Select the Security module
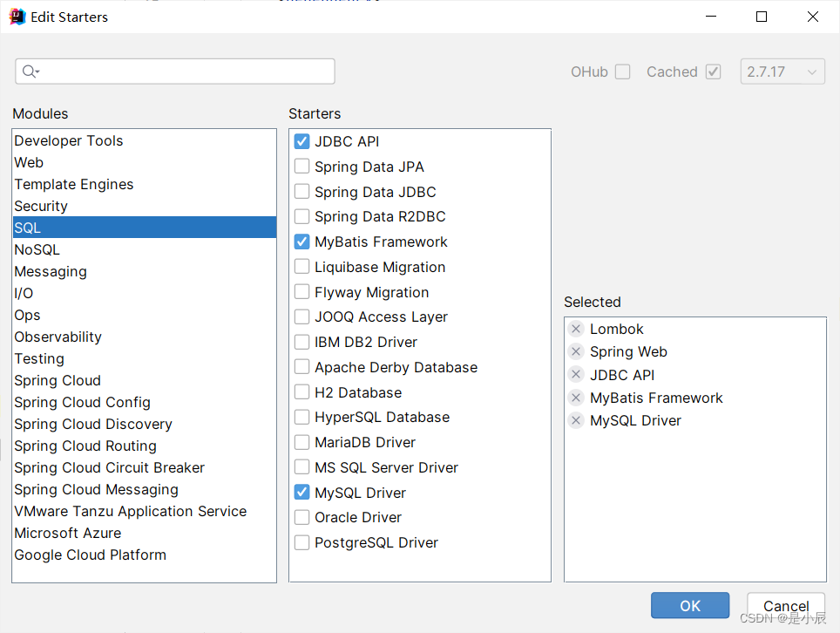 tap(144, 206)
